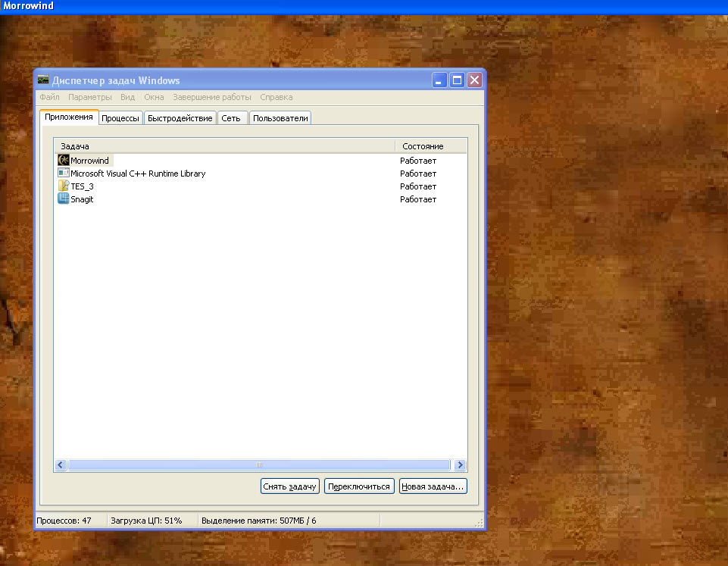Sort by the Состояние column header
Screen dimensions: 728x566
[x=430, y=146]
